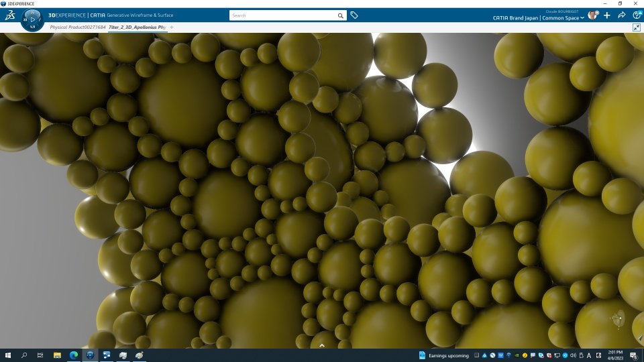The width and height of the screenshot is (644, 362).
Task: Click the search magnifier icon
Action: 341,15
